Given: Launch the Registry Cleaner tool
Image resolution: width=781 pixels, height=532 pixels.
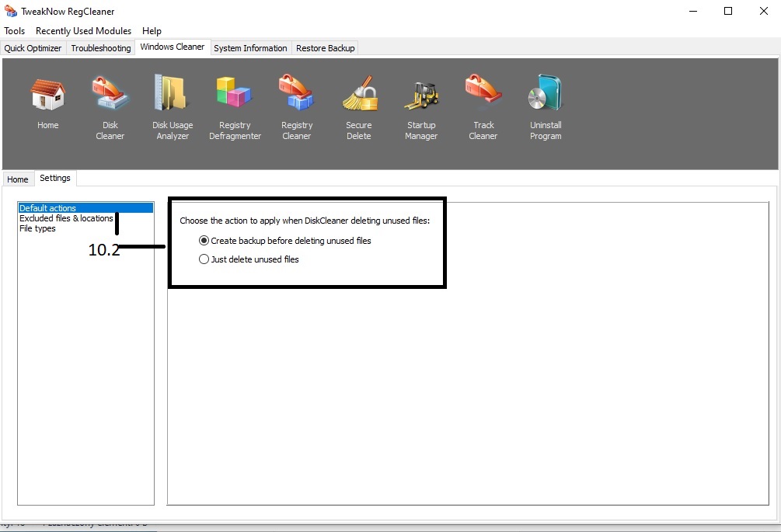Looking at the screenshot, I should 297,107.
